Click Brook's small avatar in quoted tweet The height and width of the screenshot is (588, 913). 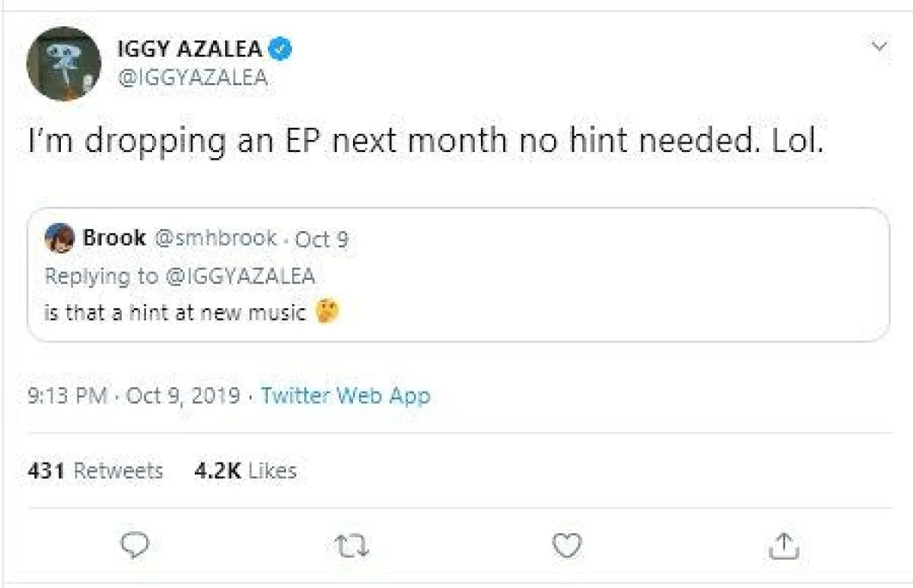[59, 239]
